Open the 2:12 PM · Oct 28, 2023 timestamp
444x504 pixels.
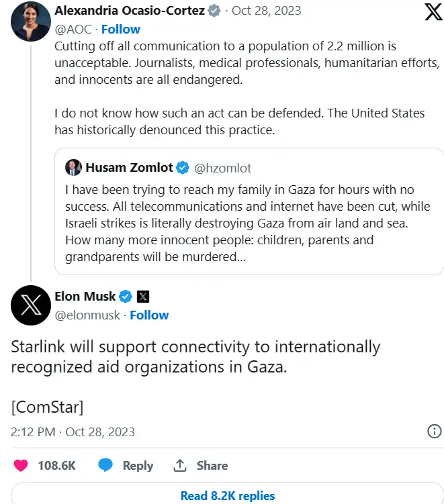tap(73, 432)
